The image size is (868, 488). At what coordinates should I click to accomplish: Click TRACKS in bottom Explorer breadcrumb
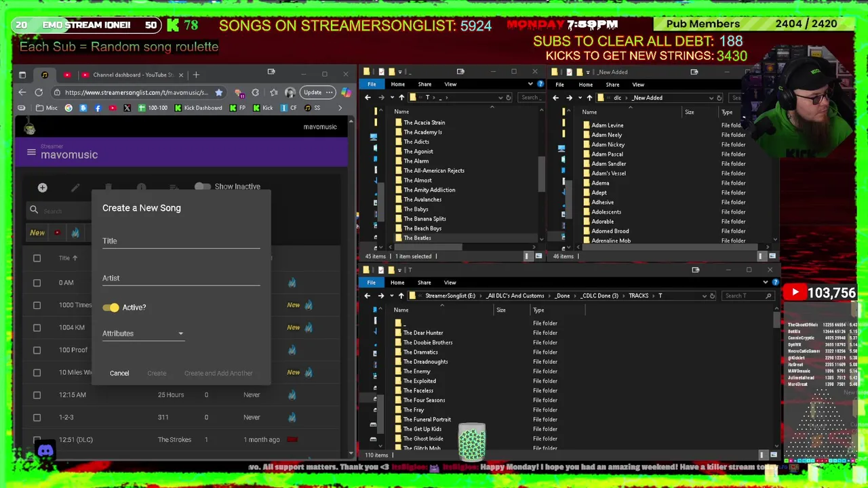point(639,296)
